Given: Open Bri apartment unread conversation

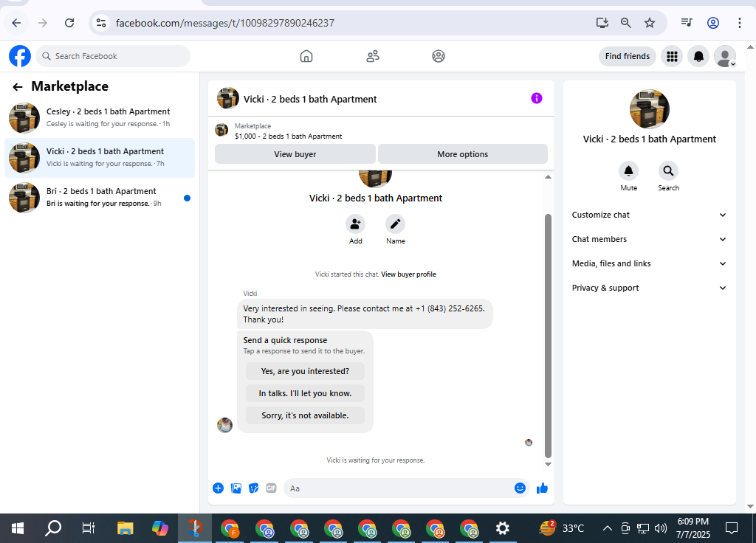Looking at the screenshot, I should pos(100,198).
